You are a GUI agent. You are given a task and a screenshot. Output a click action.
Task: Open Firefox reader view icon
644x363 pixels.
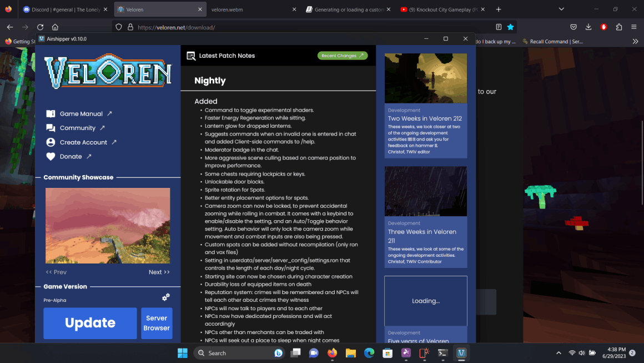(499, 27)
